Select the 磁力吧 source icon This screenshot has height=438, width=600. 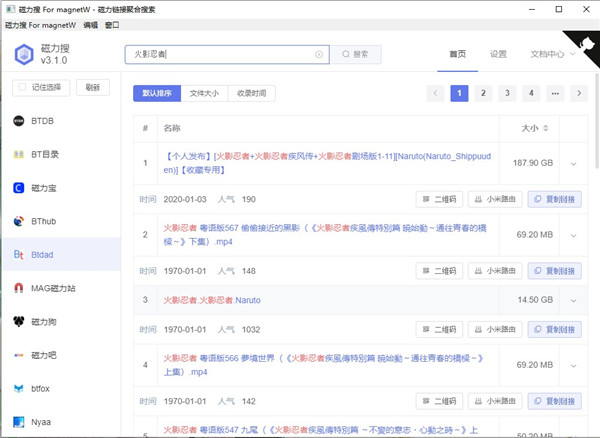[18, 355]
